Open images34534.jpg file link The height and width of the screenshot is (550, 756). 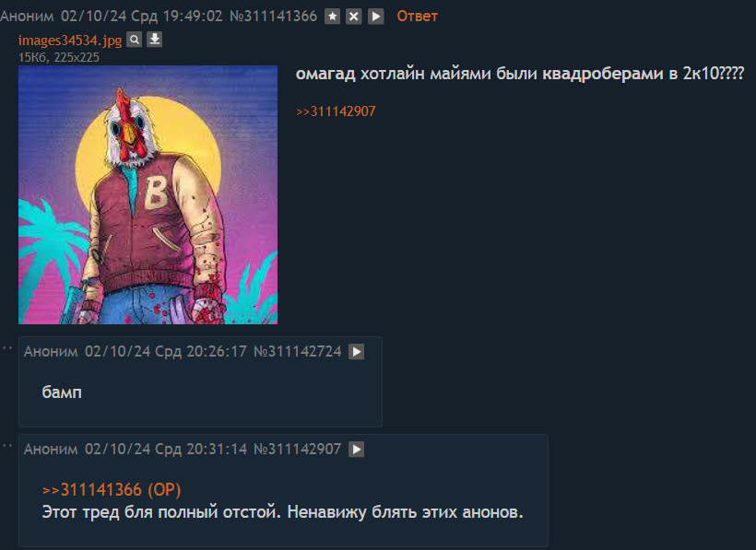[70, 40]
